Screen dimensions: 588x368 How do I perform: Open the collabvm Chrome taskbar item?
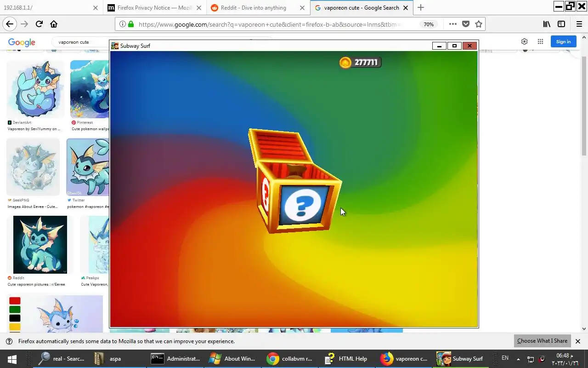coord(290,359)
